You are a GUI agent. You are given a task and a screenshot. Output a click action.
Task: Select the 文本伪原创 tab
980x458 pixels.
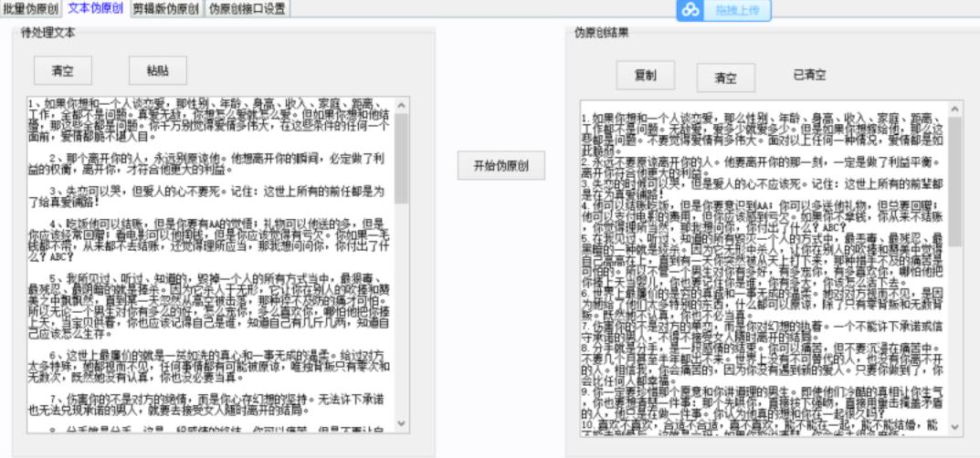pos(95,9)
